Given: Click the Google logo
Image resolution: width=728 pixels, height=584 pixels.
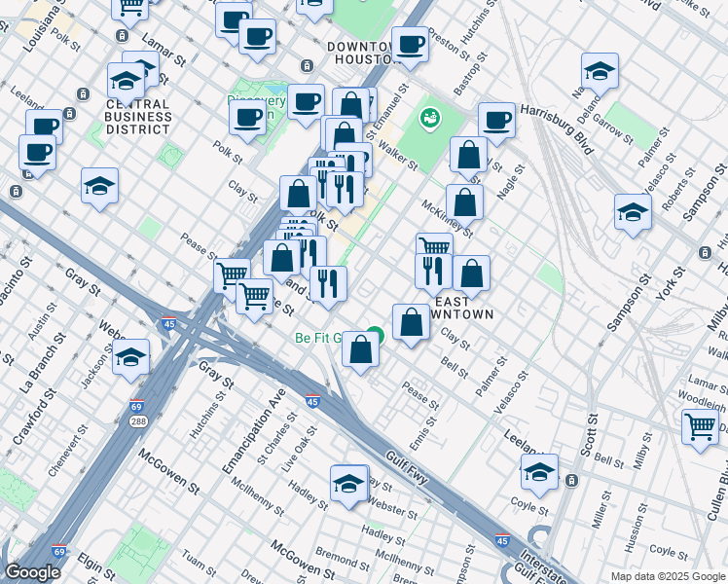Looking at the screenshot, I should [x=32, y=572].
